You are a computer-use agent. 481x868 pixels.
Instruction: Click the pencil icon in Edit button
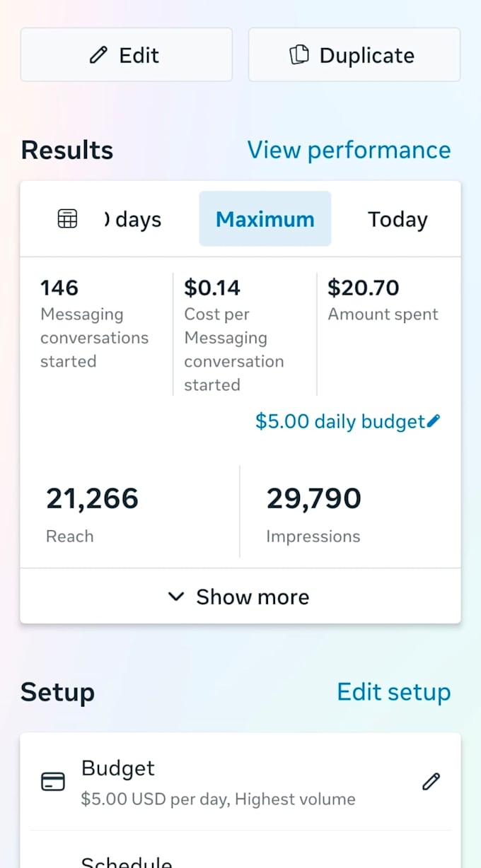point(99,55)
